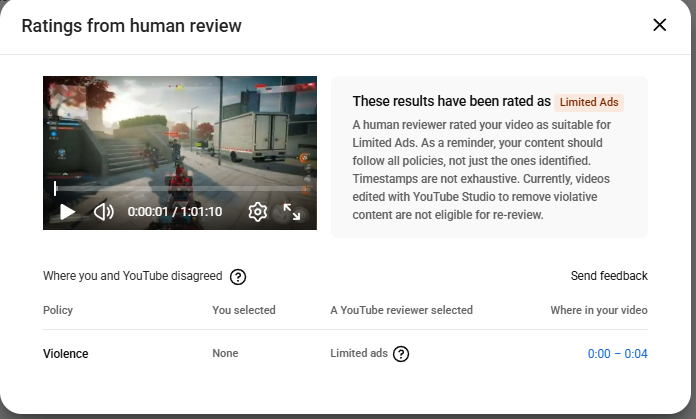Viewport: 696px width, 419px height.
Task: Click the 'Ratings from human review' title
Action: [x=131, y=26]
